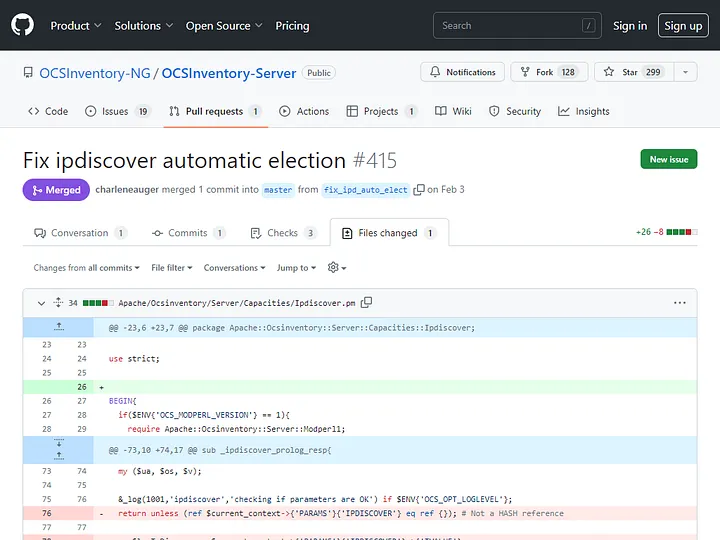Open the Security tab
The image size is (720, 540).
515,111
